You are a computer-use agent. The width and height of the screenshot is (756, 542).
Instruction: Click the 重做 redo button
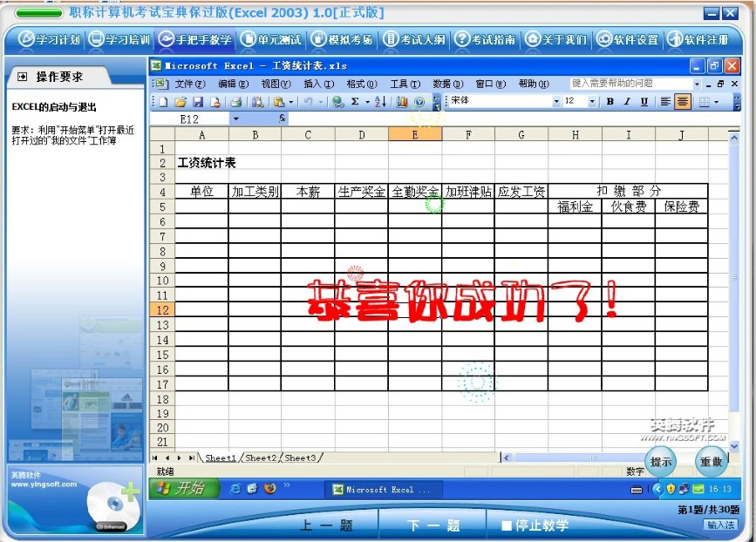tap(712, 461)
